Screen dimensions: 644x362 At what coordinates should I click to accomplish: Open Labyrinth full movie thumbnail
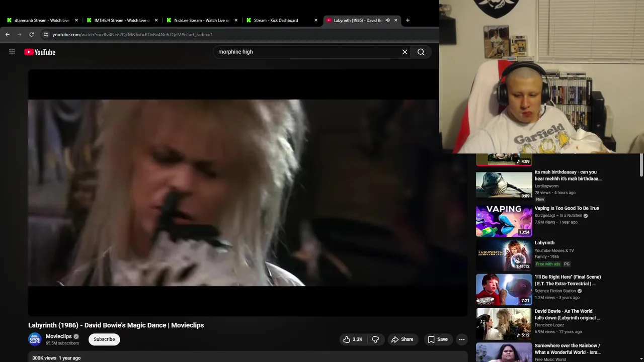tap(504, 255)
